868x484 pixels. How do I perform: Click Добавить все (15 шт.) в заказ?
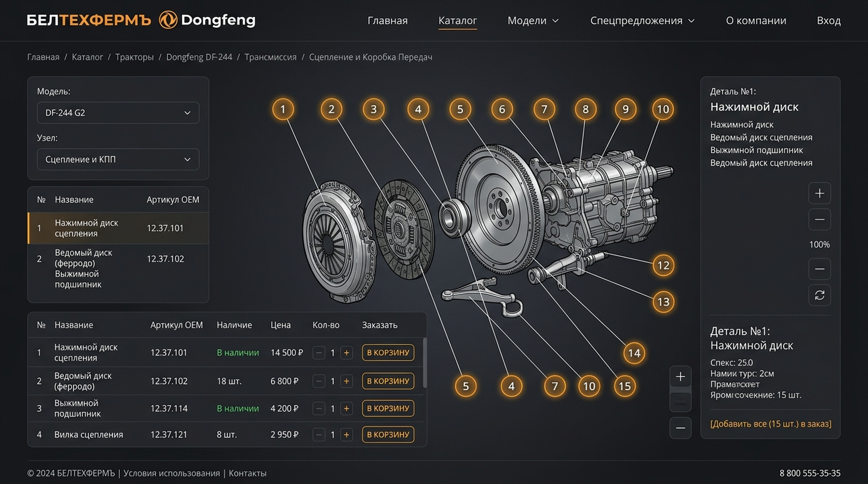click(770, 424)
